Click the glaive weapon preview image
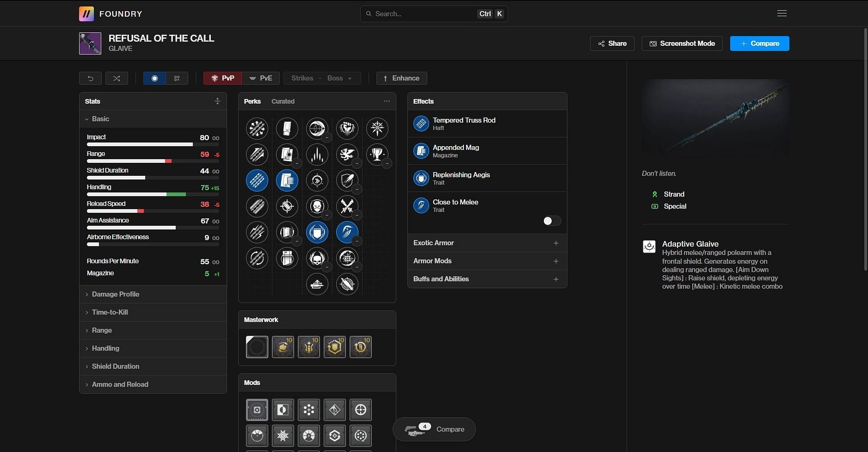Image resolution: width=868 pixels, height=452 pixels. pos(715,119)
